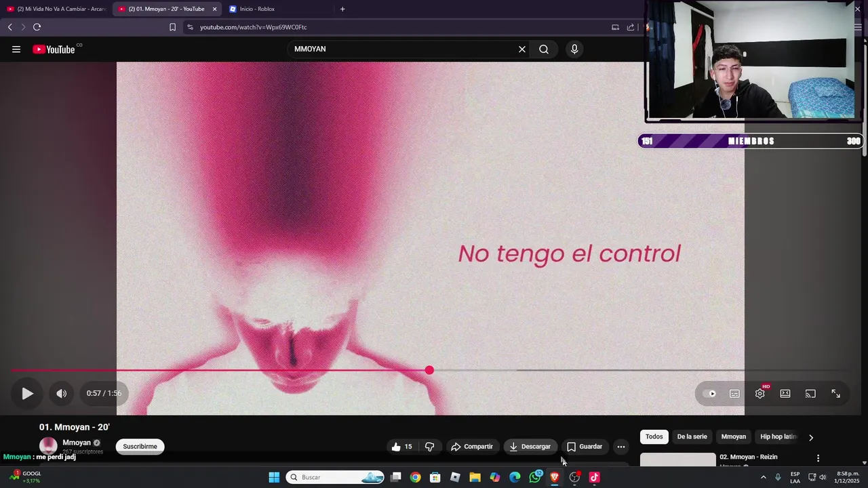Open the player settings gear

(x=760, y=393)
